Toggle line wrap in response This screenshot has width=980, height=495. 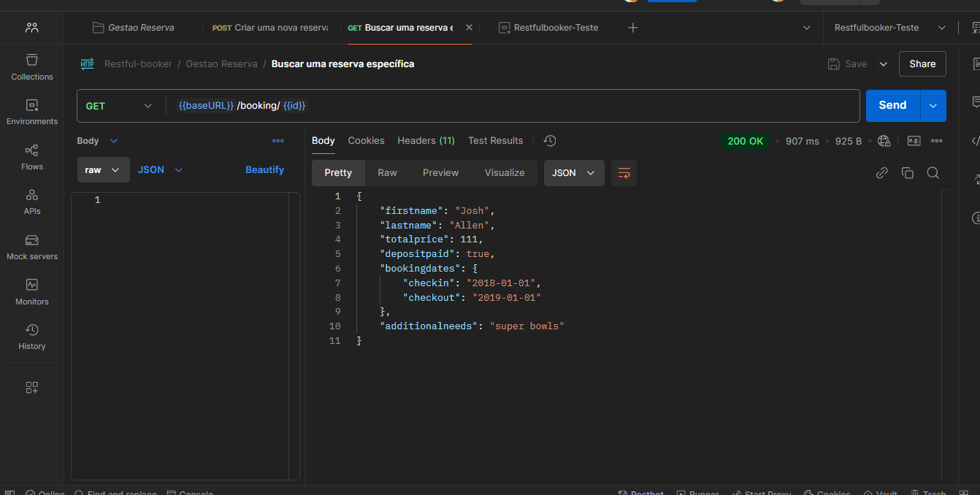[624, 173]
